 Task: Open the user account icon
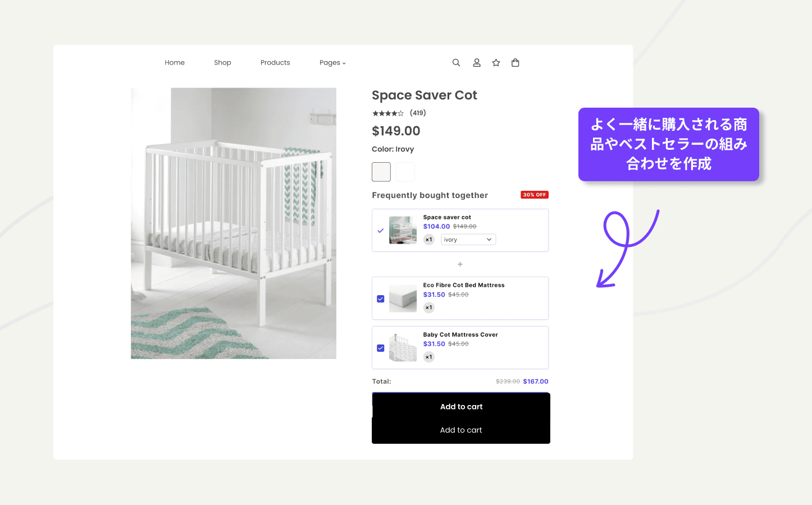tap(477, 63)
